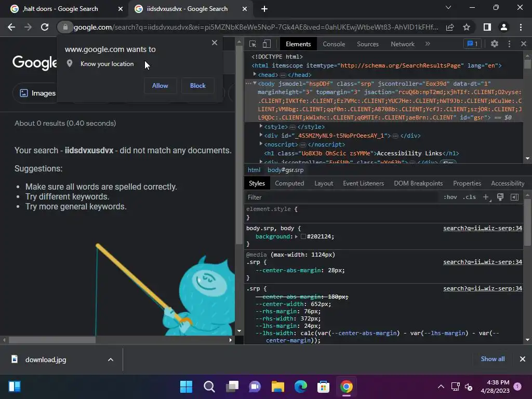
Task: Open the downloaded download.jpg file
Action: pos(46,360)
